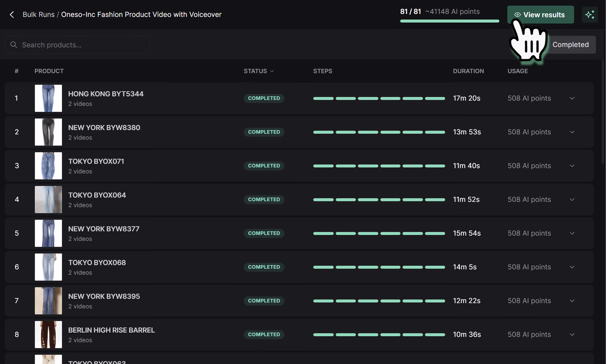Click the PRODUCT column header
This screenshot has height=364, width=606.
coord(49,71)
